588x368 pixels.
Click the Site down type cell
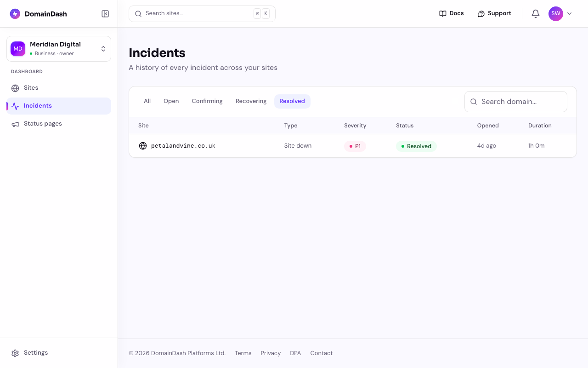pyautogui.click(x=298, y=146)
